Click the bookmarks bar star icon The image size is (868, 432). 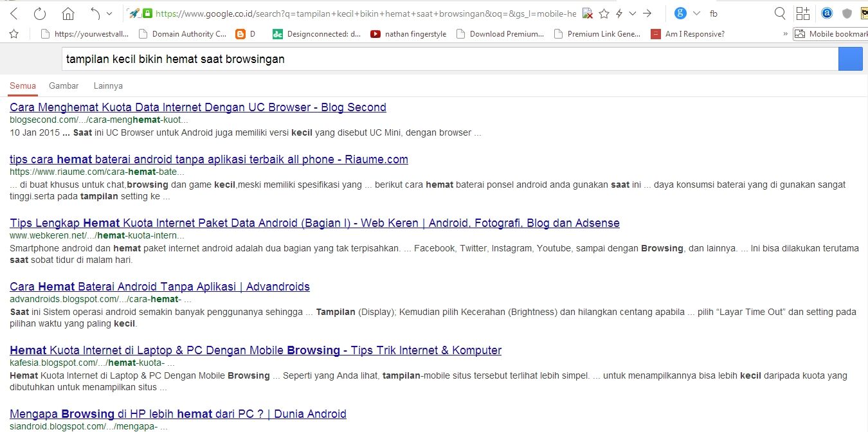pos(14,34)
